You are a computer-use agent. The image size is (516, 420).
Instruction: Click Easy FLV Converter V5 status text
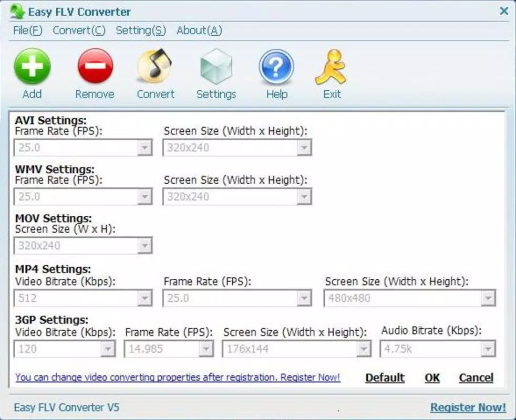coord(67,407)
